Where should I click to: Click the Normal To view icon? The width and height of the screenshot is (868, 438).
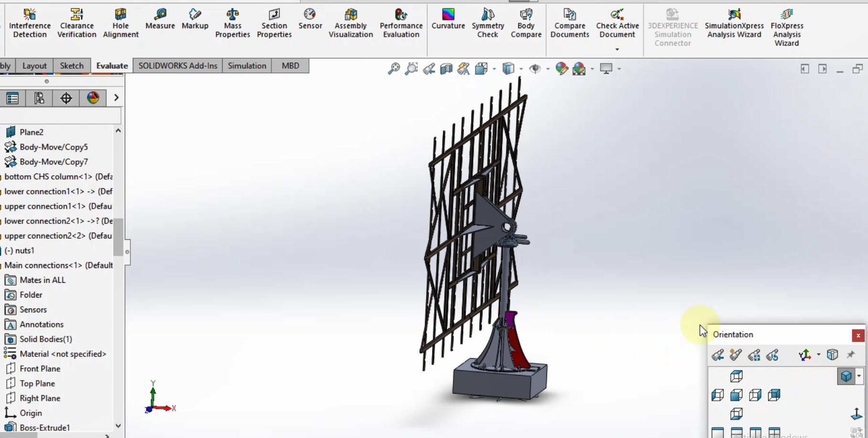pos(857,414)
